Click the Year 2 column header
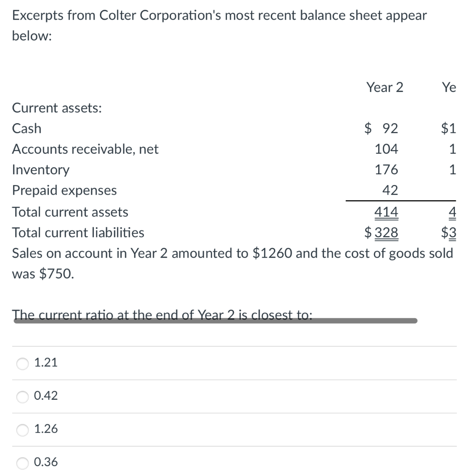The image size is (461, 476). click(385, 87)
